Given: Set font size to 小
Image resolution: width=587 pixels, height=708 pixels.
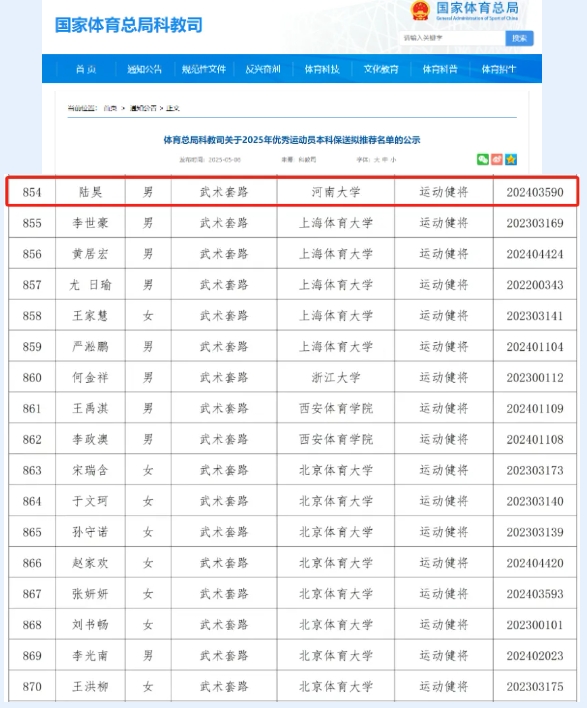Looking at the screenshot, I should pyautogui.click(x=393, y=160).
